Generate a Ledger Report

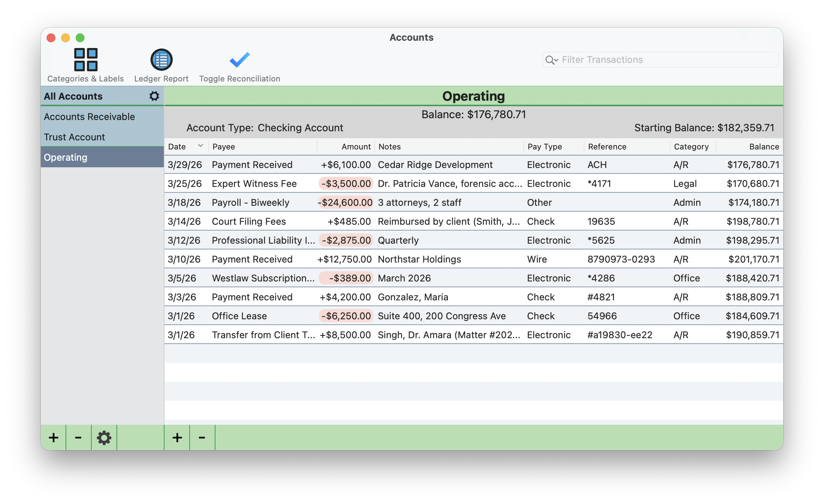(x=161, y=65)
